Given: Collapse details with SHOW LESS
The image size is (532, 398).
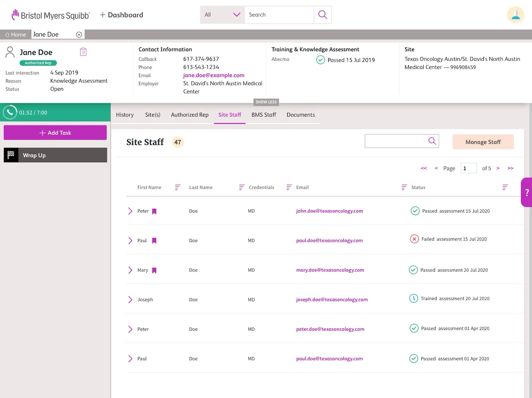Looking at the screenshot, I should tap(266, 102).
